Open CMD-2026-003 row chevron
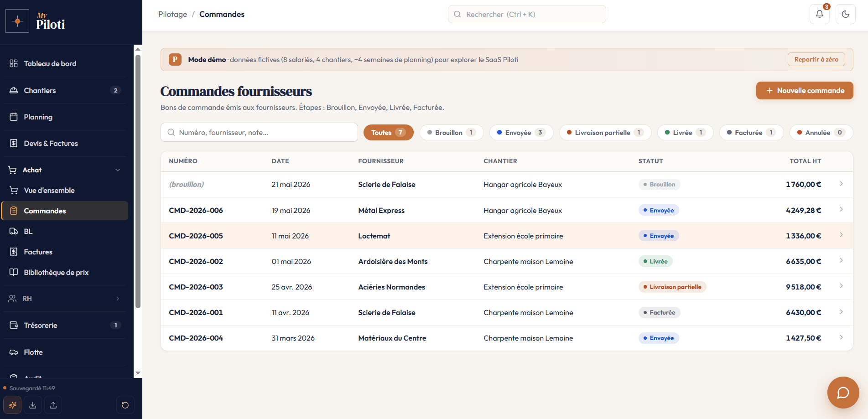 [x=841, y=286]
